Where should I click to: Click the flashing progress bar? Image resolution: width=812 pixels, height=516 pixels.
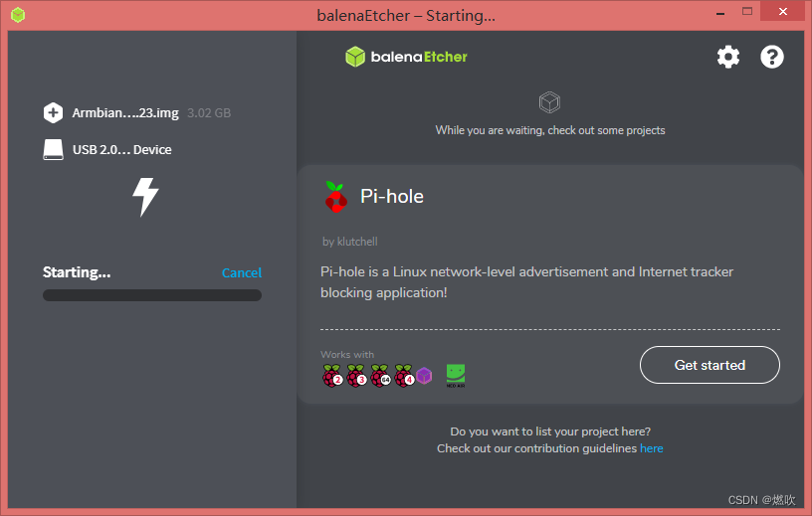pyautogui.click(x=152, y=295)
